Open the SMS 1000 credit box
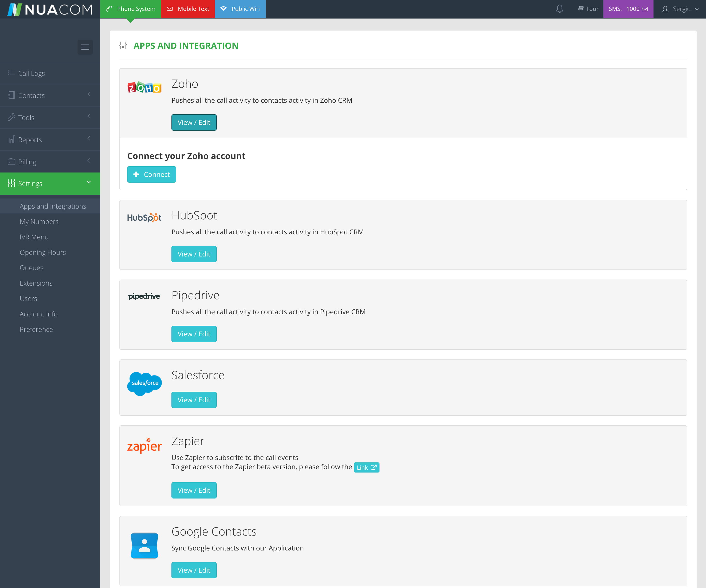 [628, 9]
